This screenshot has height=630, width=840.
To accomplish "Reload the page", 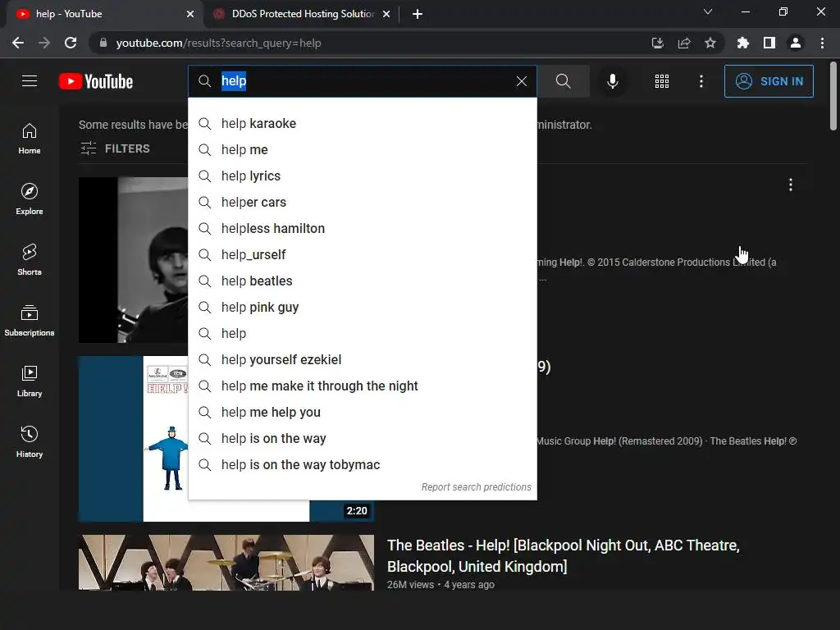I will click(71, 43).
